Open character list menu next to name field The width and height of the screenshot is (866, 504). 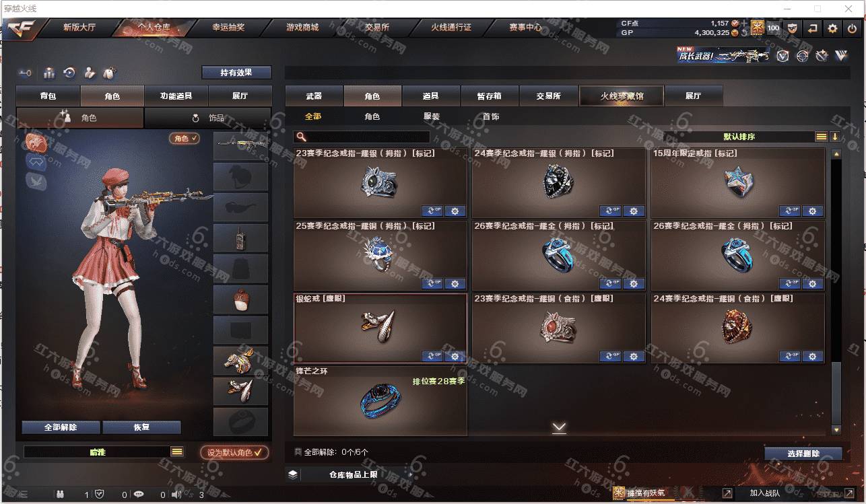[177, 452]
